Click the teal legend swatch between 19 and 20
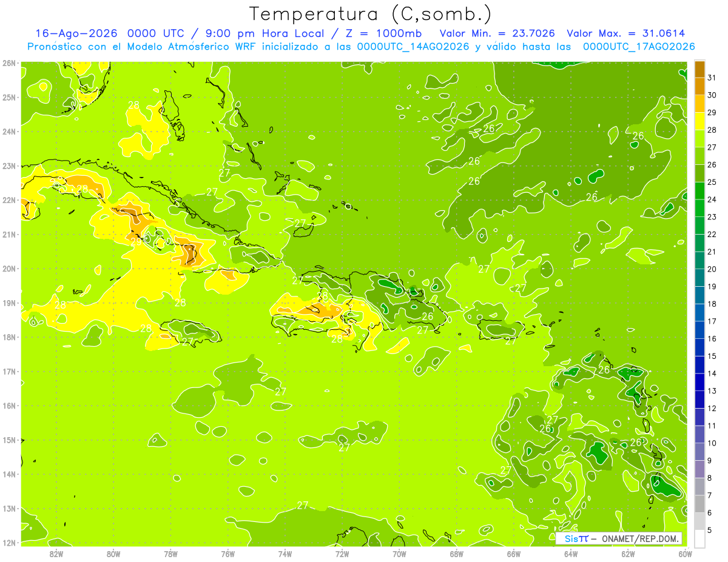 click(699, 278)
